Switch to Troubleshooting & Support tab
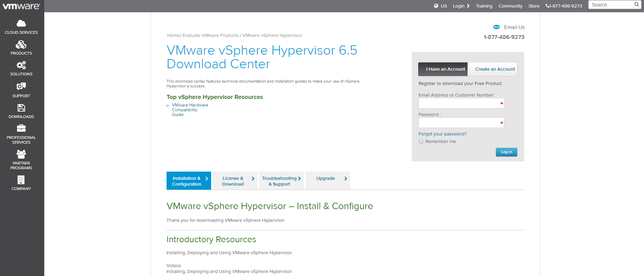Screen dimensions: 644x276 click(x=281, y=181)
